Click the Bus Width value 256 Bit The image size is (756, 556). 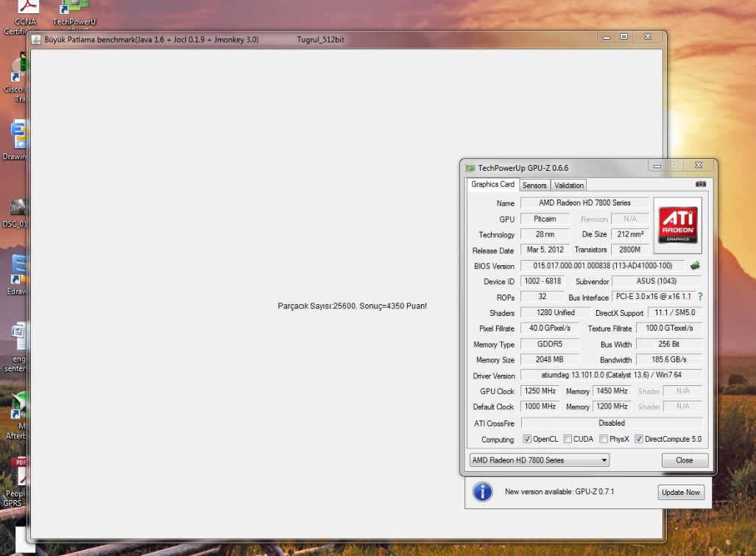(669, 344)
